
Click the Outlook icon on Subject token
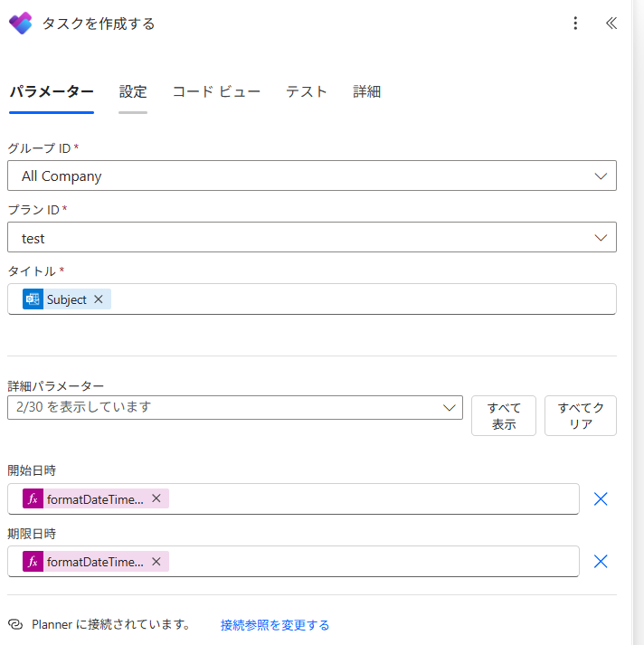click(x=33, y=299)
